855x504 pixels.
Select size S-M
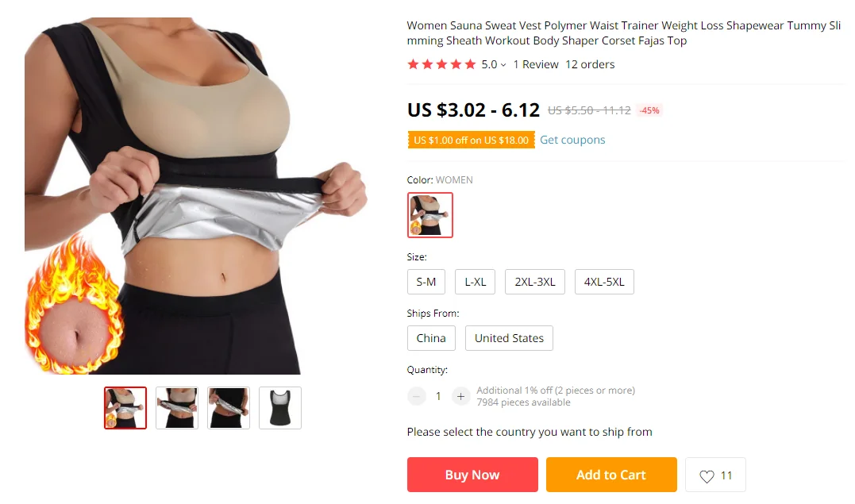click(426, 282)
